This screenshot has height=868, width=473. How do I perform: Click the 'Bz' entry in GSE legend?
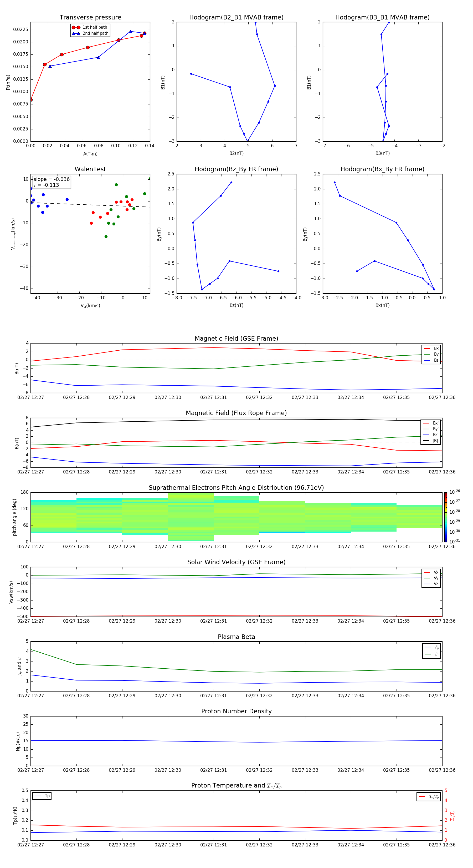[x=431, y=361]
